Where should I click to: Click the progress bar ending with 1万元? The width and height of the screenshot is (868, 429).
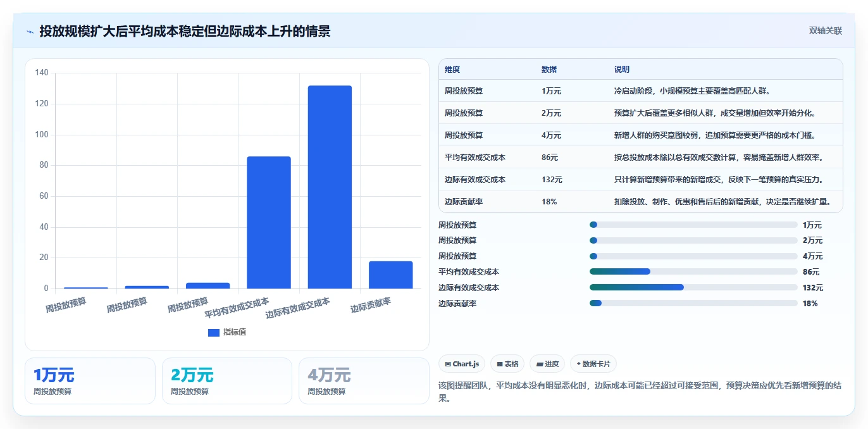[693, 225]
